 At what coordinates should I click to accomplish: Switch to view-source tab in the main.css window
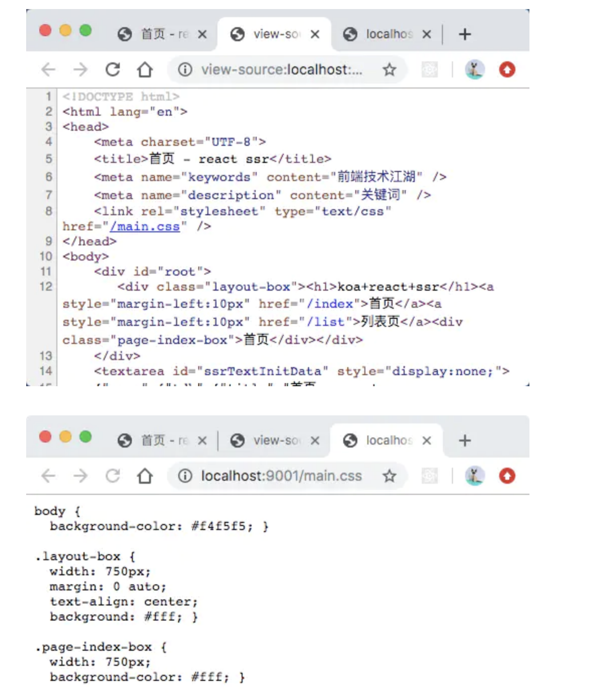(x=272, y=441)
